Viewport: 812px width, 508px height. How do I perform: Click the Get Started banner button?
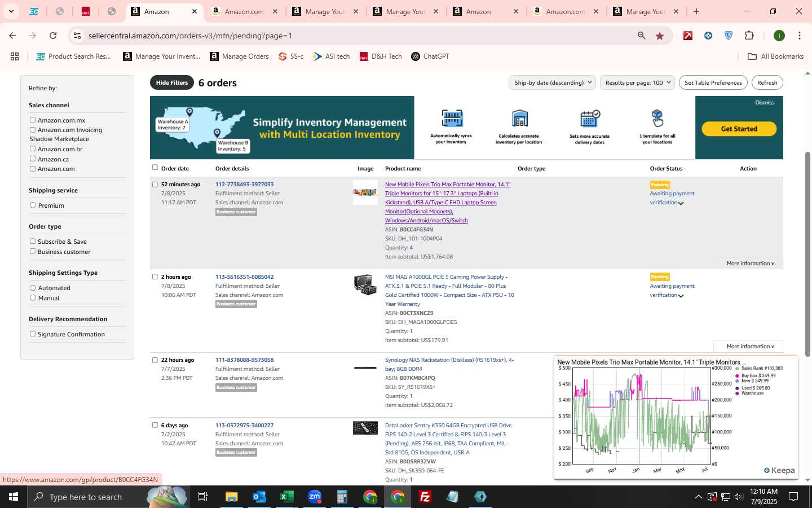(x=739, y=129)
